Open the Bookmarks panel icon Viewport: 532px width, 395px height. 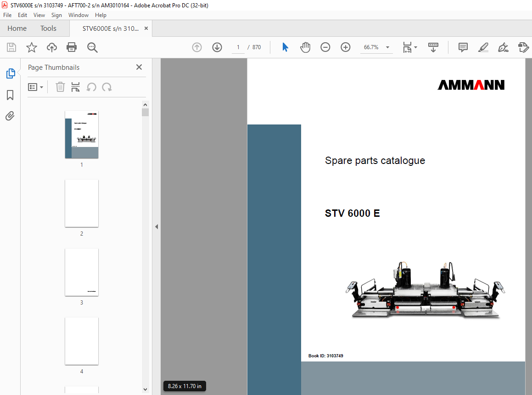point(10,95)
